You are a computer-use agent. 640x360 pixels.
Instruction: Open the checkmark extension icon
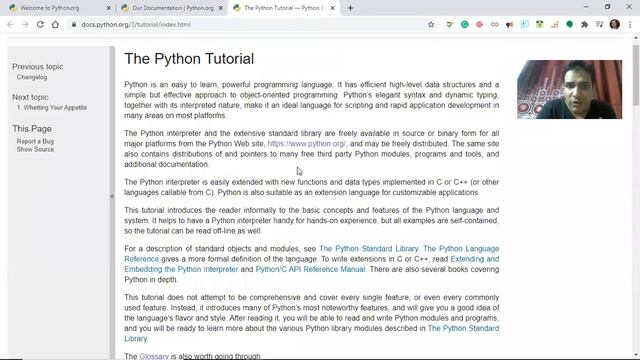449,24
